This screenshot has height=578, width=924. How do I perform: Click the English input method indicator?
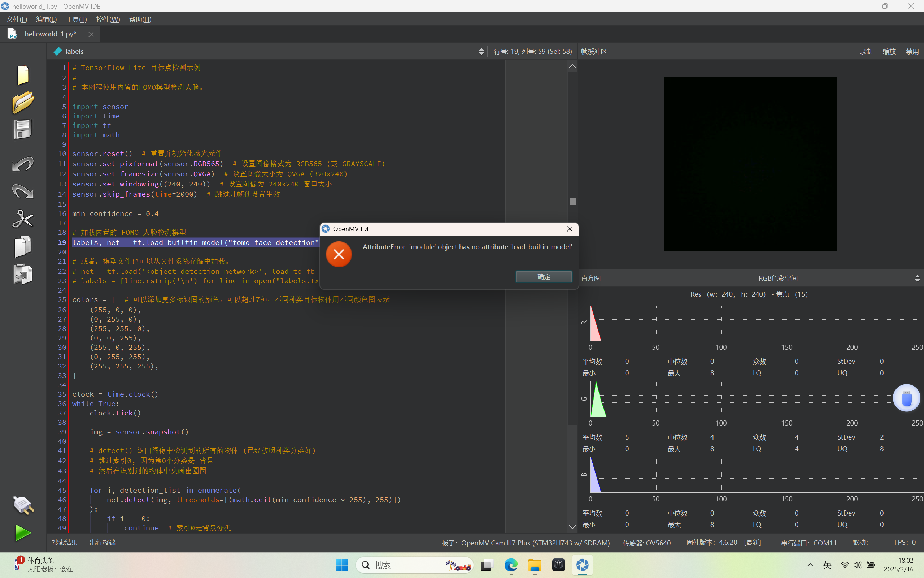(827, 565)
